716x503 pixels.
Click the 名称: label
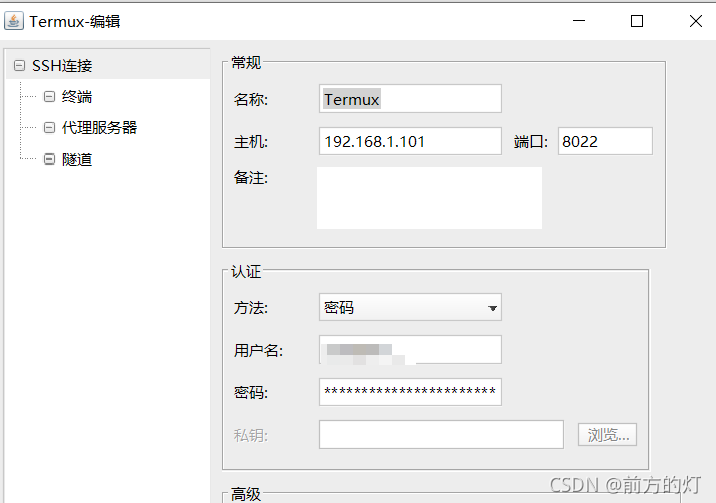251,99
